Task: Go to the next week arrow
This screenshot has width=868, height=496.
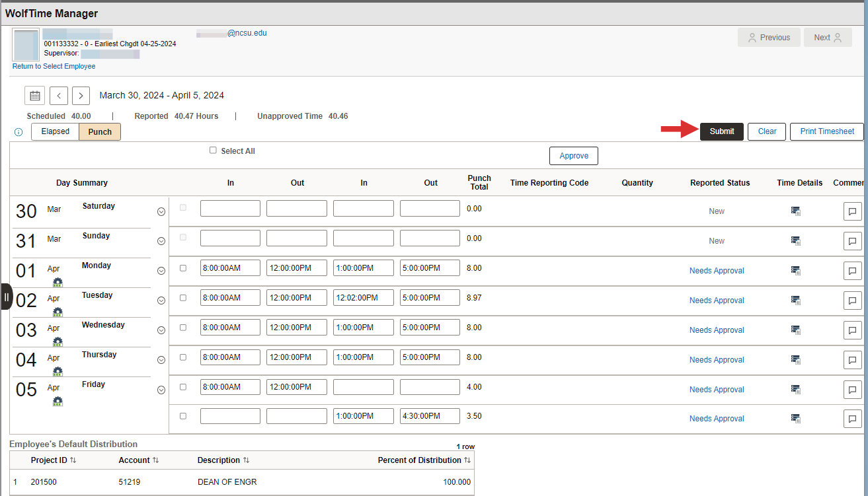Action: [x=81, y=96]
